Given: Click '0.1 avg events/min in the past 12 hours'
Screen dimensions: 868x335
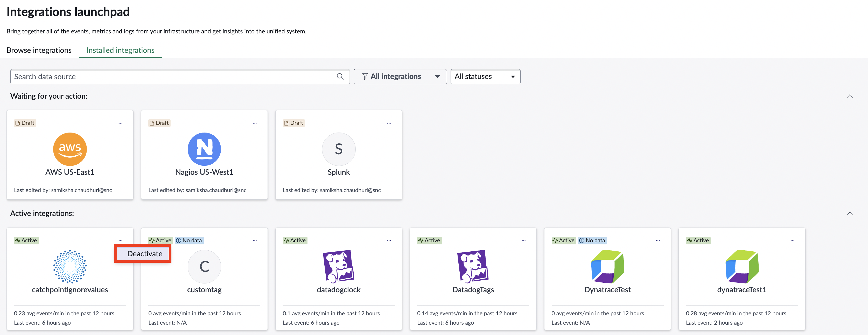Looking at the screenshot, I should point(331,314).
